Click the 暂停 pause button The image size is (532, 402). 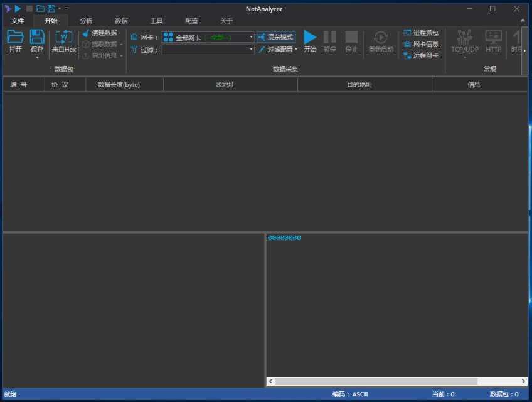coord(330,41)
